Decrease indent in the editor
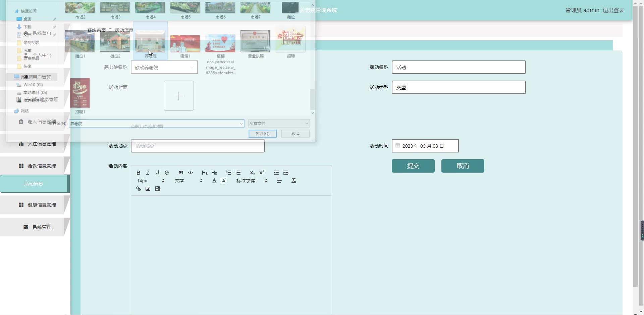644x315 pixels. pos(276,173)
